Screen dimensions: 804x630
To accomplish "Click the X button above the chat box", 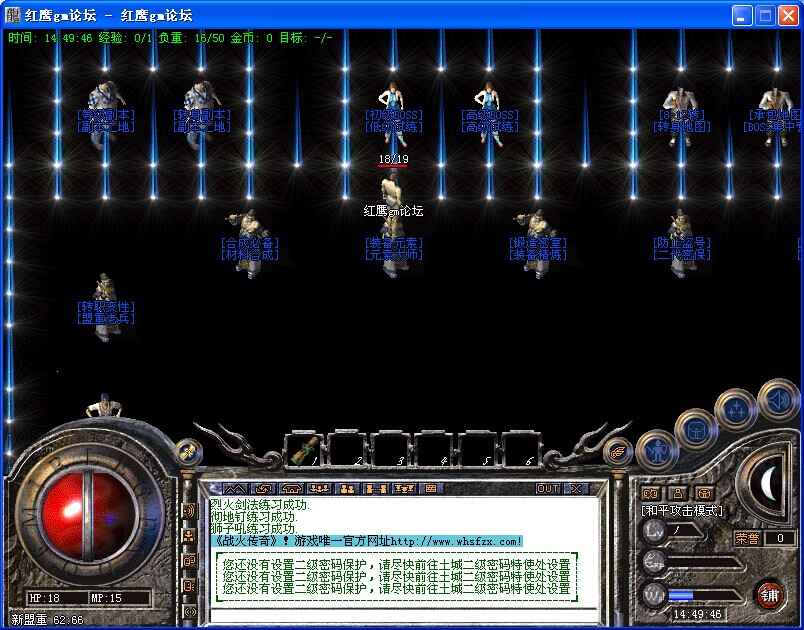I will (x=575, y=488).
